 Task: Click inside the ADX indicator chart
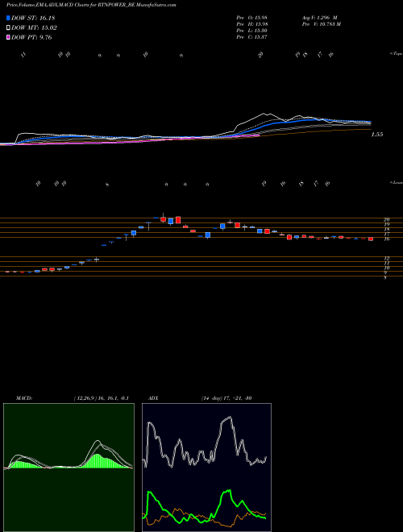click(206, 468)
